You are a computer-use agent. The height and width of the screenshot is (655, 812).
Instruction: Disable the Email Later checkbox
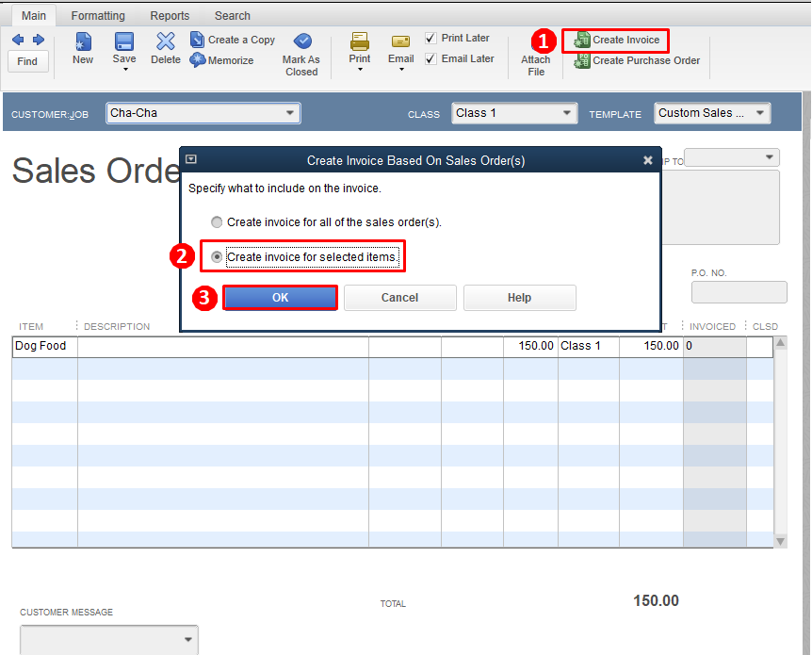[430, 58]
